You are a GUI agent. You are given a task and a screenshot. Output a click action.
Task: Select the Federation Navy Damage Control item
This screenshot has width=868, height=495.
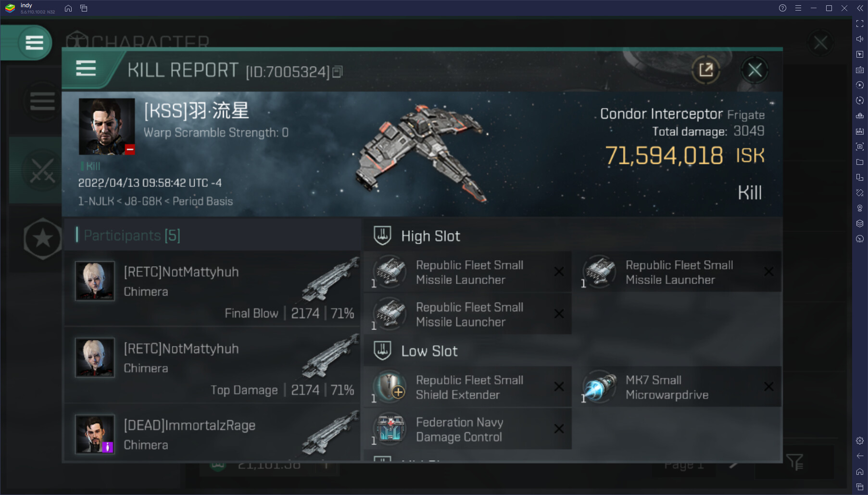468,429
